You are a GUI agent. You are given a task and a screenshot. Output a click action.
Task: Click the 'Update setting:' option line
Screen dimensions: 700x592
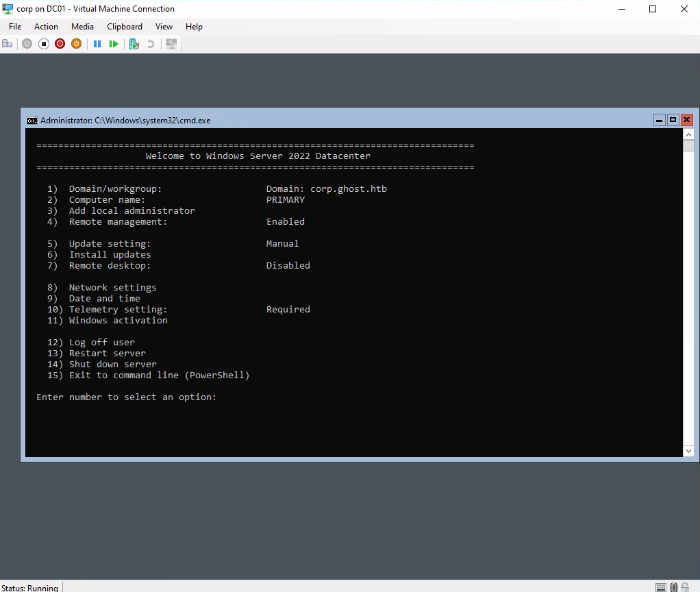pos(110,244)
